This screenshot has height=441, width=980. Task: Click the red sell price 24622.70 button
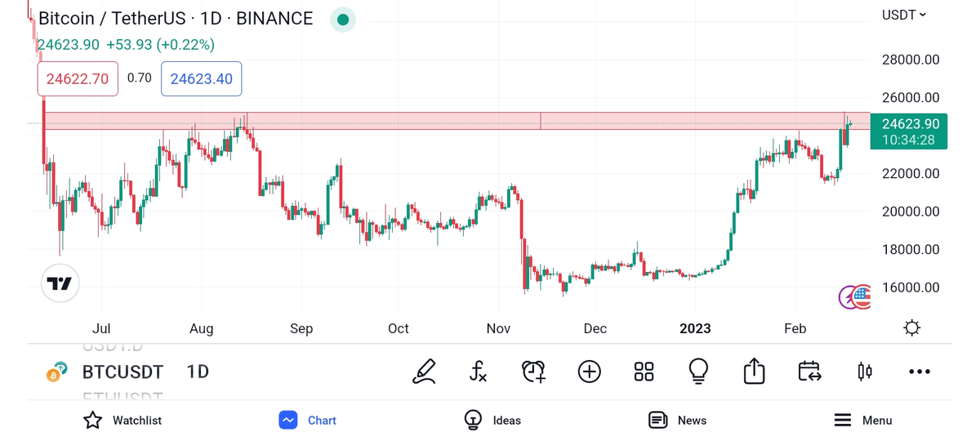[78, 78]
